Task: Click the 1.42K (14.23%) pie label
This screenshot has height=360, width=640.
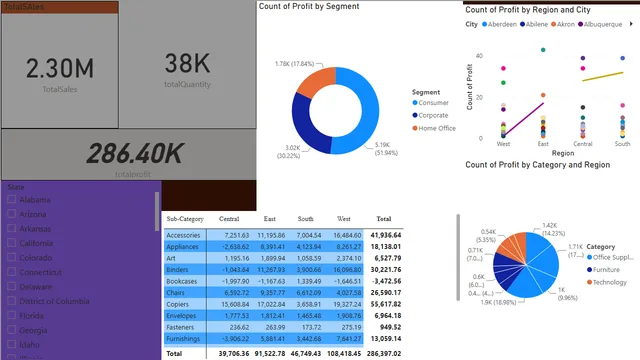Action: tap(553, 229)
